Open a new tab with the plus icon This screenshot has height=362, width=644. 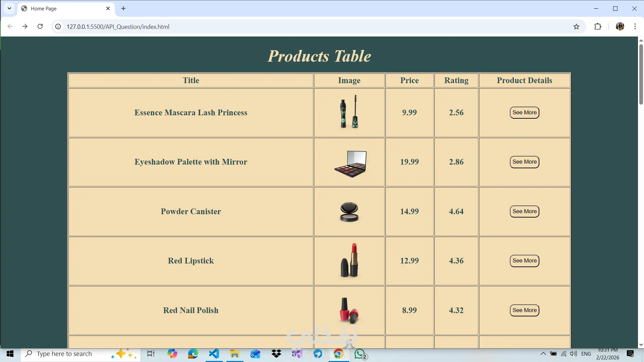[123, 8]
